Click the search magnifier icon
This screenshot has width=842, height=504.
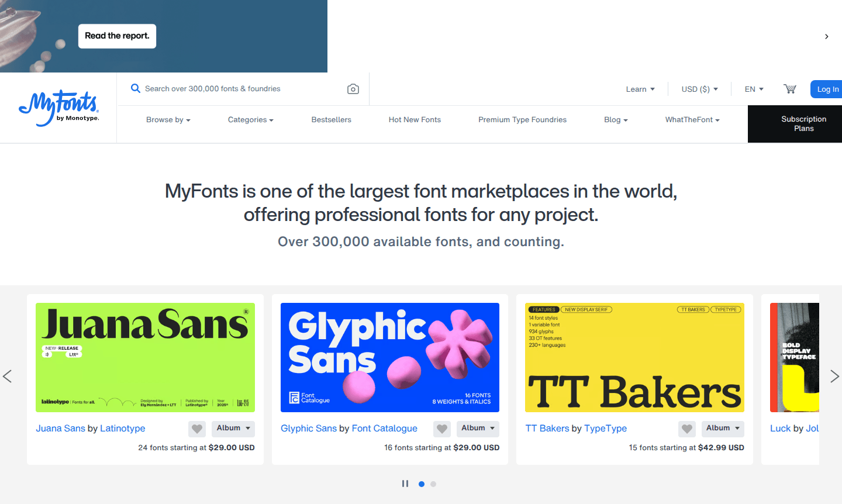pyautogui.click(x=136, y=88)
